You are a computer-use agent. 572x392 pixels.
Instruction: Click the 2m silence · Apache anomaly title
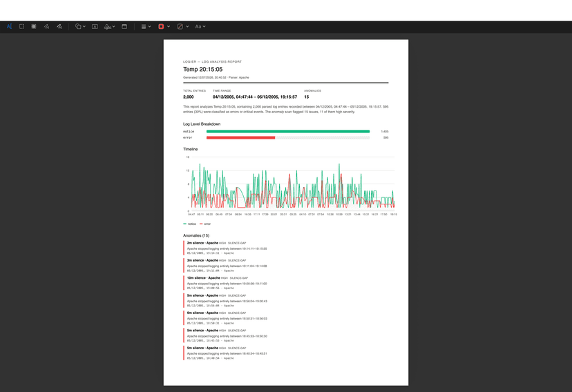coord(202,243)
